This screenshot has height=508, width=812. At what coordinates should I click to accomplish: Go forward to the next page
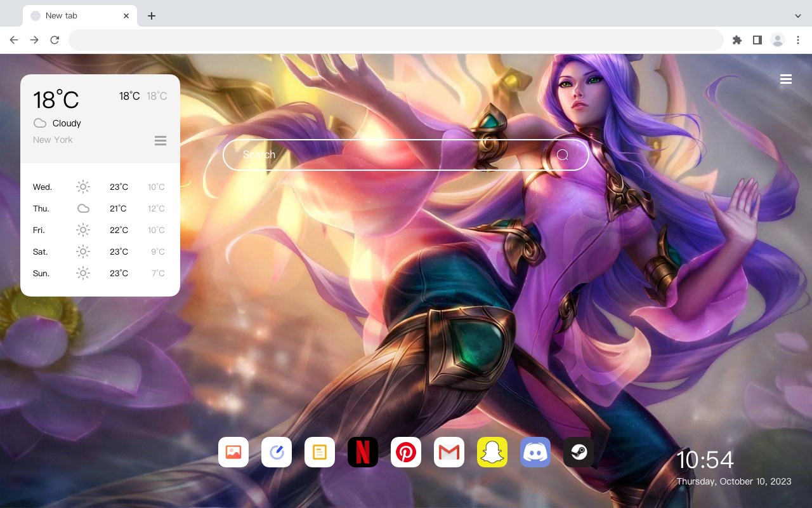(34, 40)
